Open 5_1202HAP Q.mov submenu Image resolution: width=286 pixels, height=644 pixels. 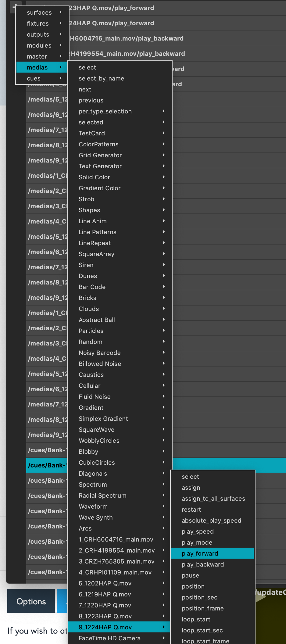[120, 583]
